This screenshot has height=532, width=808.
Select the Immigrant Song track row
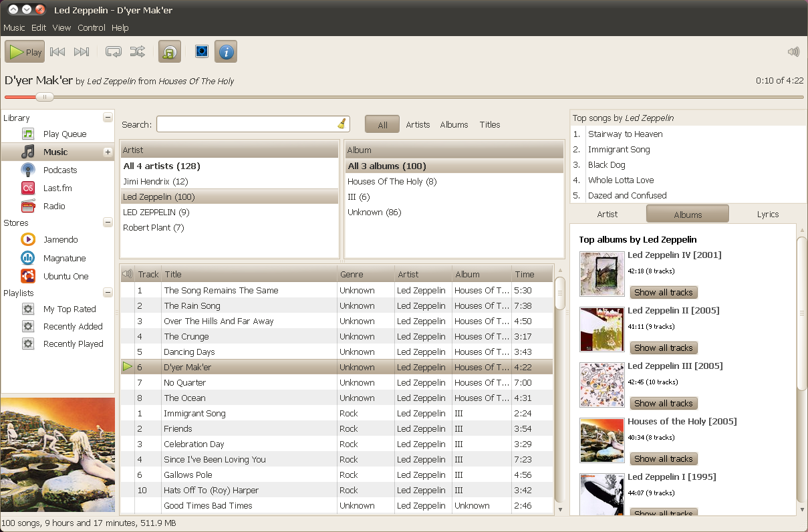337,413
